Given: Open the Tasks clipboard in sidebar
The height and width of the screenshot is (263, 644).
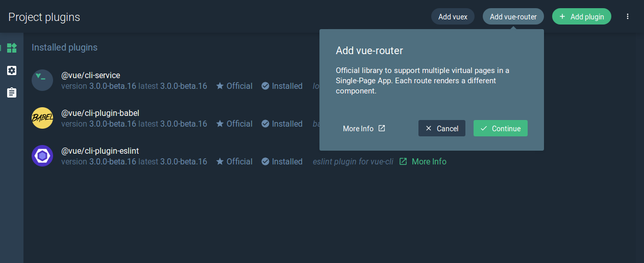Looking at the screenshot, I should (12, 92).
